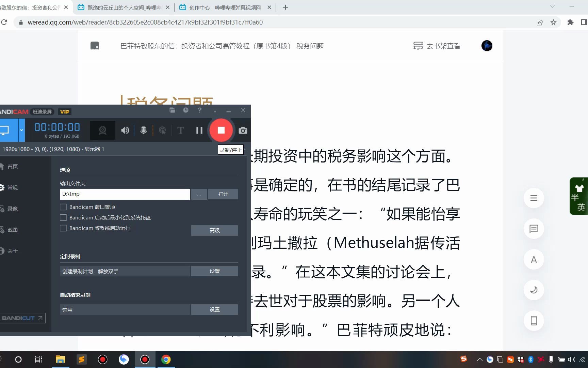Open the 关于 about section
The width and height of the screenshot is (588, 368).
13,251
